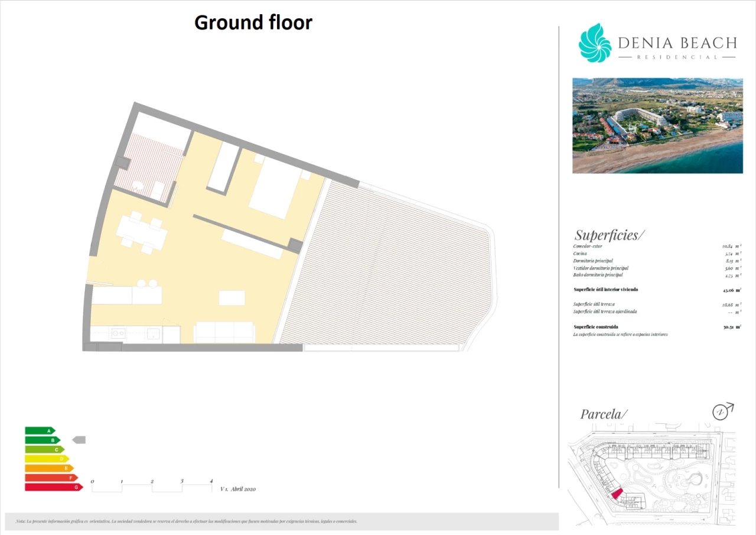
Task: Select the light green energy rating C bar
Action: click(45, 450)
